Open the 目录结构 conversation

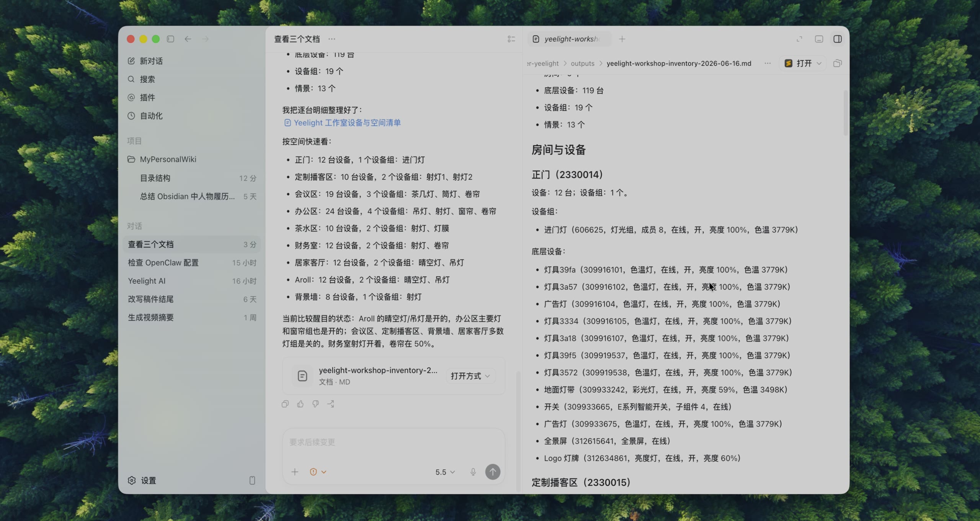[x=191, y=178]
